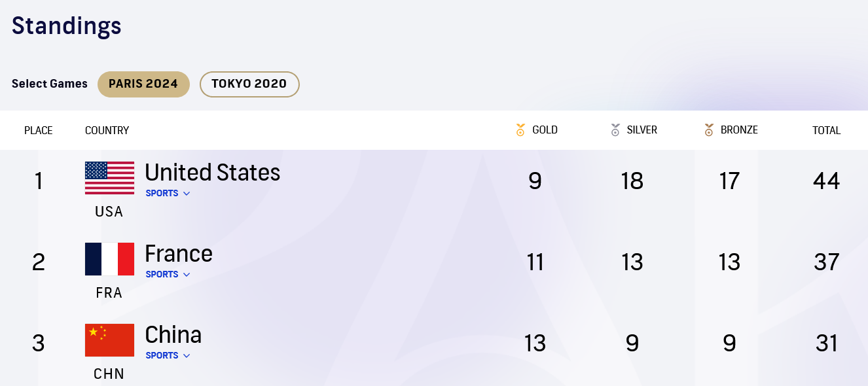The height and width of the screenshot is (386, 868).
Task: Click the FRA country code label
Action: click(109, 293)
